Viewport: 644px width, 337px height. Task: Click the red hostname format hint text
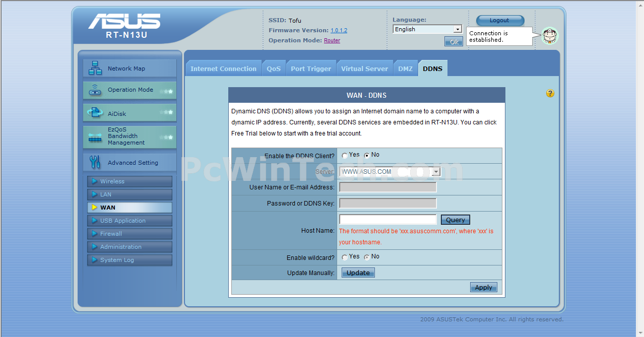[x=416, y=237]
